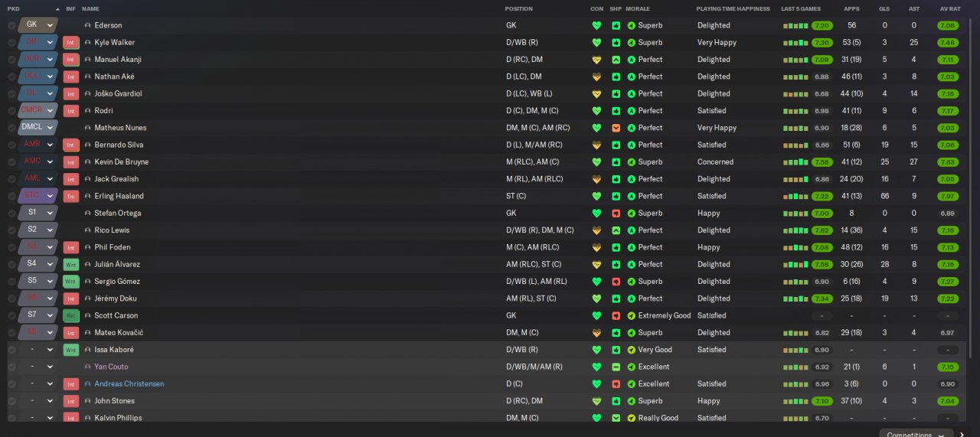Screen dimensions: 980x437
Task: Click Haaland's 7.97 average rating pill
Action: point(947,197)
